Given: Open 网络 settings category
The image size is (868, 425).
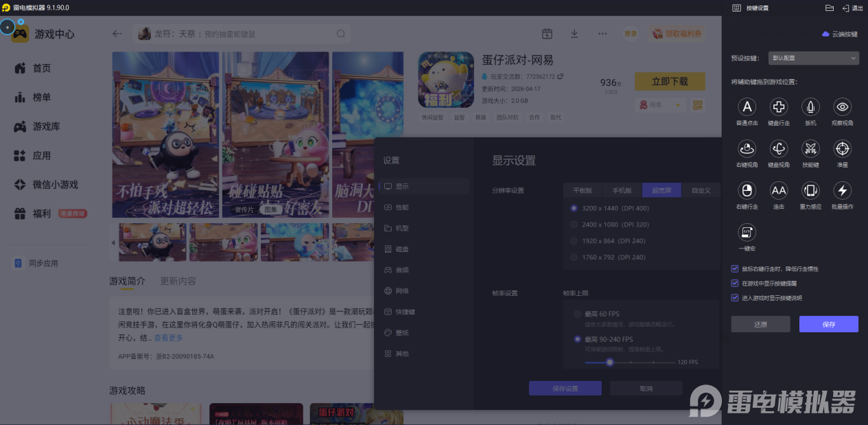Looking at the screenshot, I should [424, 291].
